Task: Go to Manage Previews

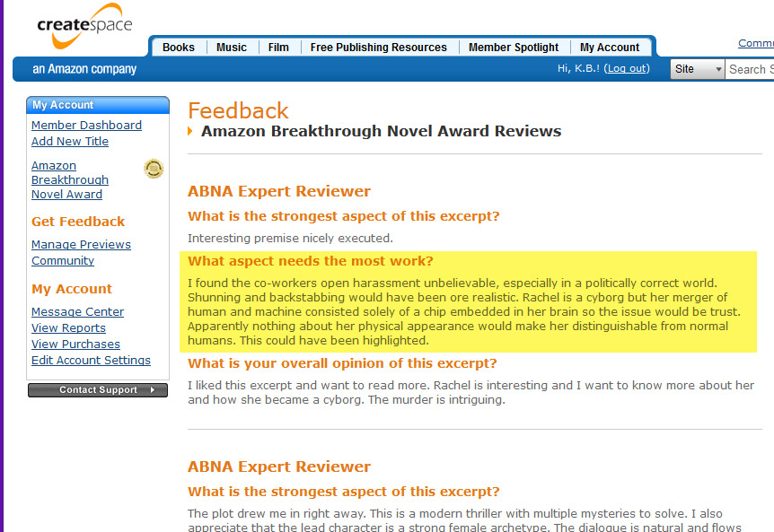Action: (81, 245)
